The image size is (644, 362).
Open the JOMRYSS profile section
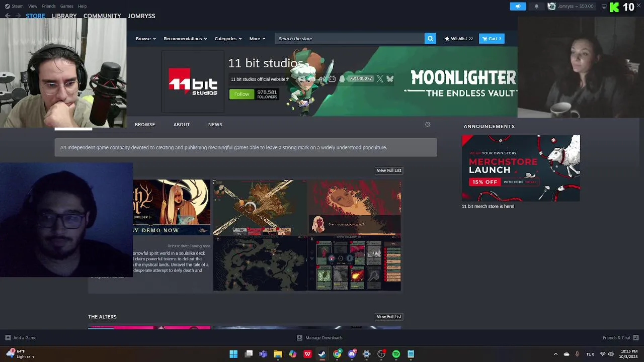(x=141, y=16)
